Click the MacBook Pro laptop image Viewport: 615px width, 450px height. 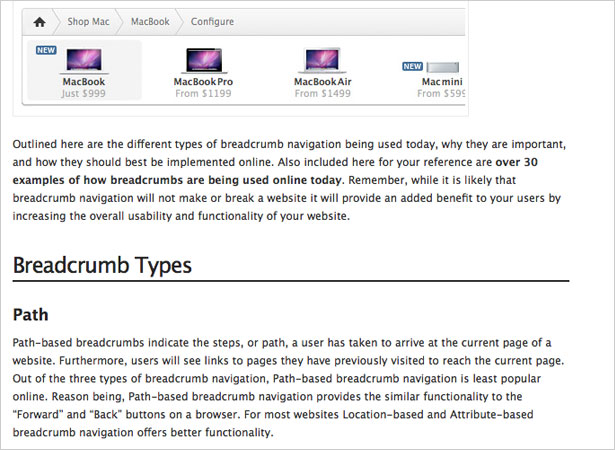[204, 61]
